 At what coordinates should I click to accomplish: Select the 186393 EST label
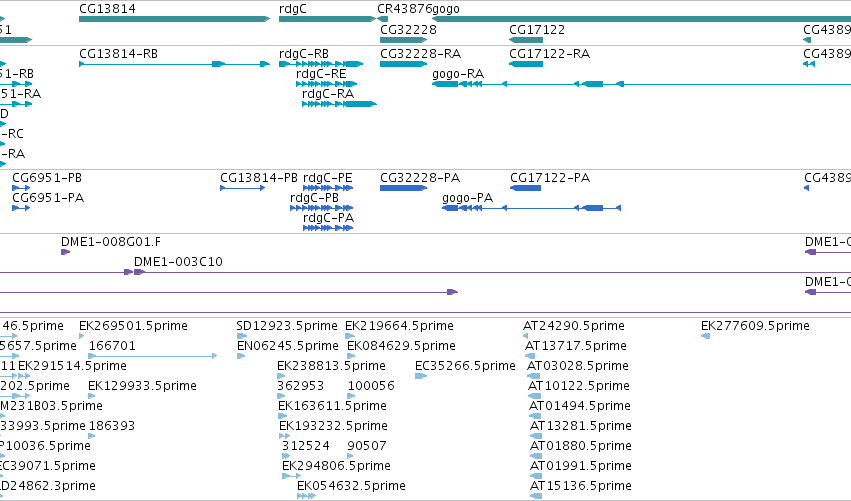(112, 426)
